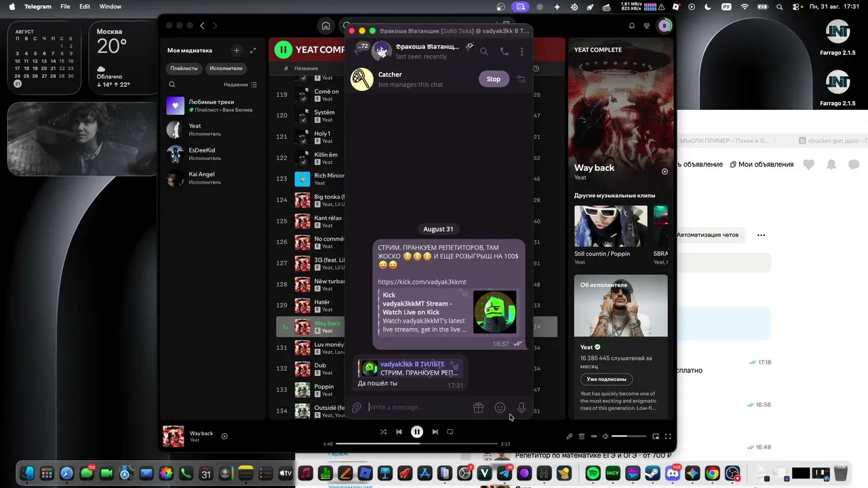The height and width of the screenshot is (488, 868).
Task: Go to Spotify home
Action: pyautogui.click(x=326, y=26)
